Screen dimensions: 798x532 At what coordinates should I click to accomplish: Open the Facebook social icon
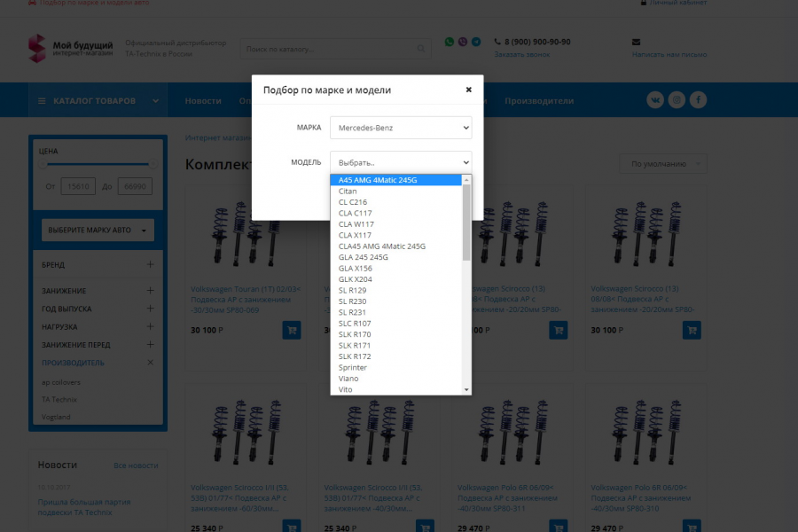coord(698,100)
